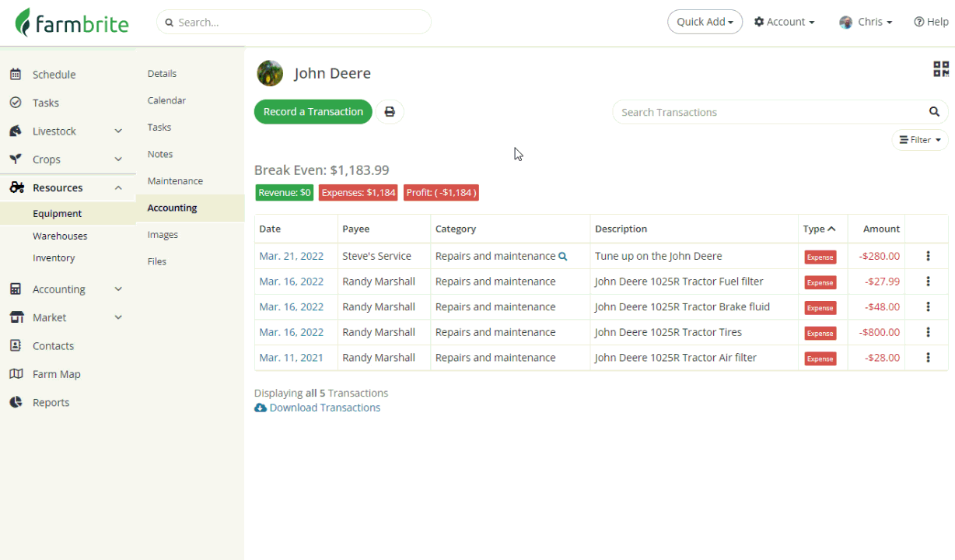Click Record a Transaction button
The width and height of the screenshot is (955, 560).
coord(313,112)
